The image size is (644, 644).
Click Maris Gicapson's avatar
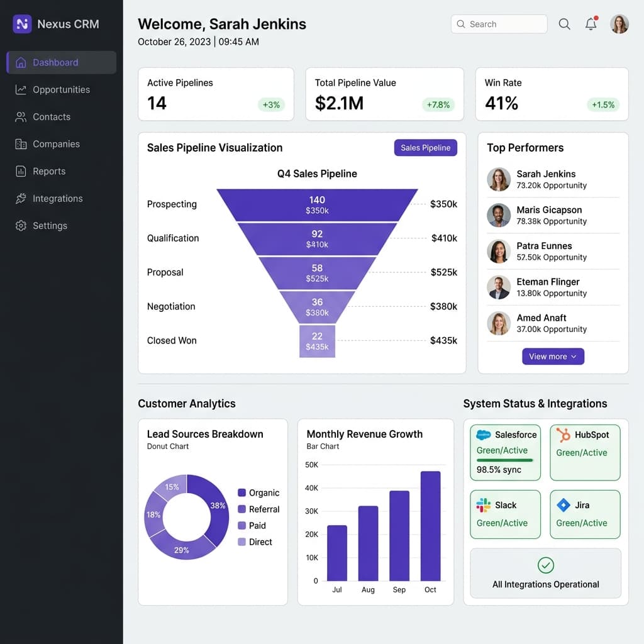tap(499, 215)
